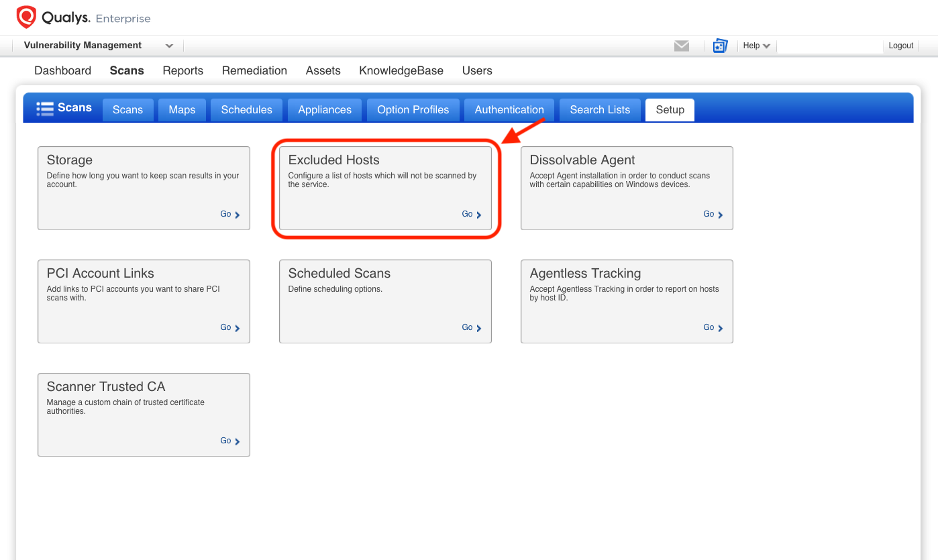
Task: Click the Qualys logo icon
Action: click(x=26, y=16)
